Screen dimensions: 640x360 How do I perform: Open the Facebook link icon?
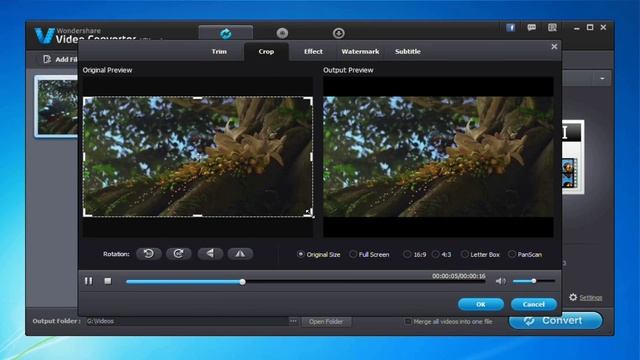pos(511,27)
